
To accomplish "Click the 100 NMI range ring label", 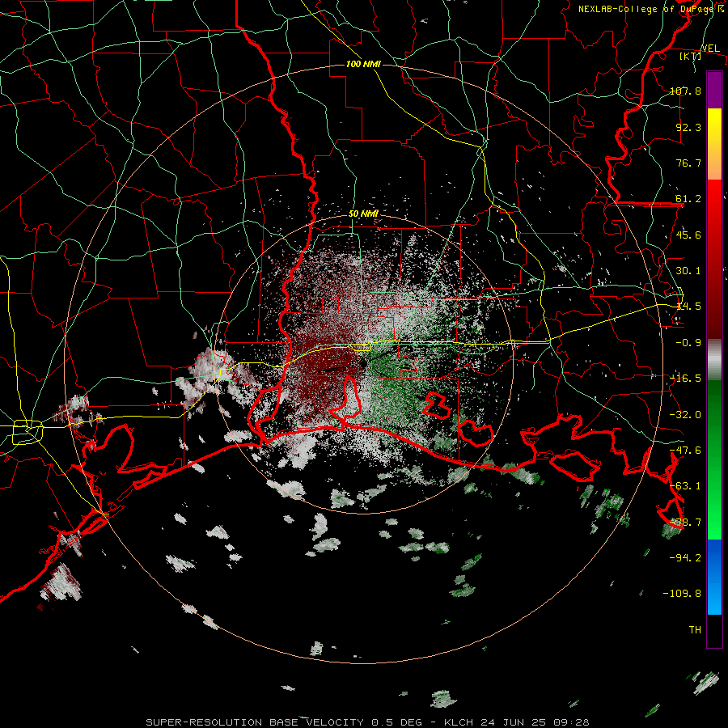I will coord(363,64).
